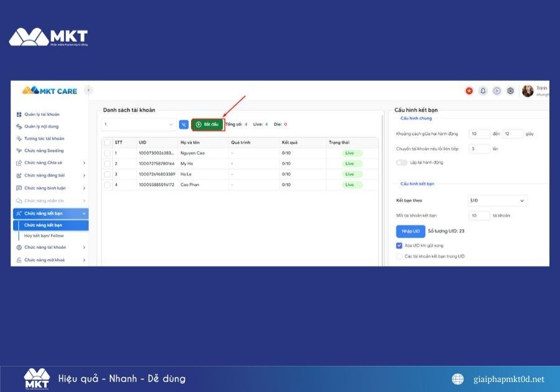This screenshot has height=392, width=560.
Task: Collapse the Chức năng kết bạn menu
Action: 50,212
